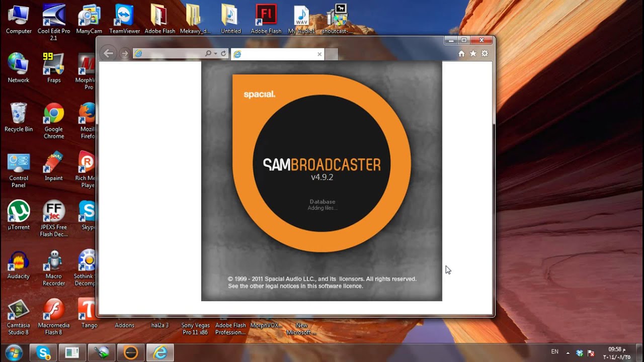Open Internet Explorer tools gear menu

tap(485, 53)
